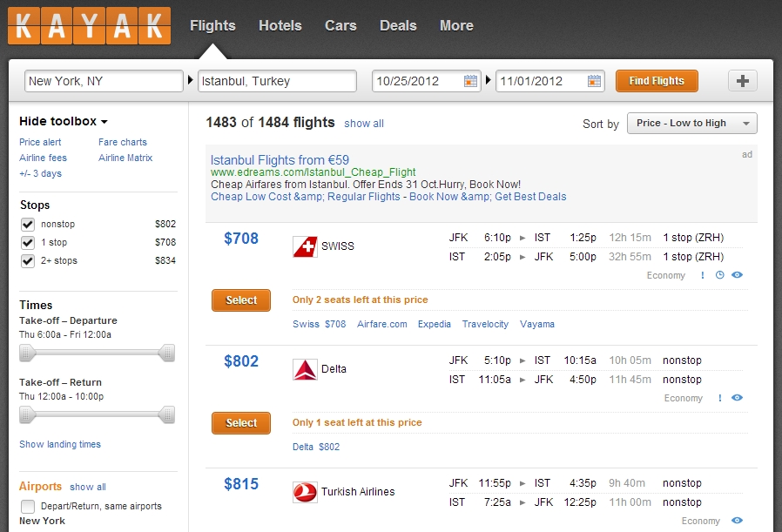Toggle eye watch icon on Delta flight

pyautogui.click(x=737, y=397)
